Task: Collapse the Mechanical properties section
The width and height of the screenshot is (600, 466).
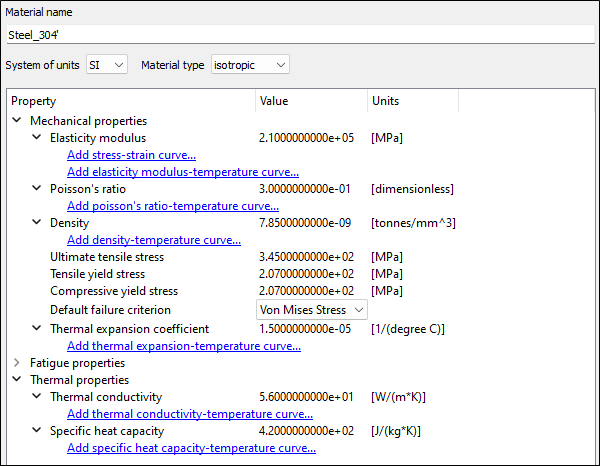Action: tap(17, 121)
